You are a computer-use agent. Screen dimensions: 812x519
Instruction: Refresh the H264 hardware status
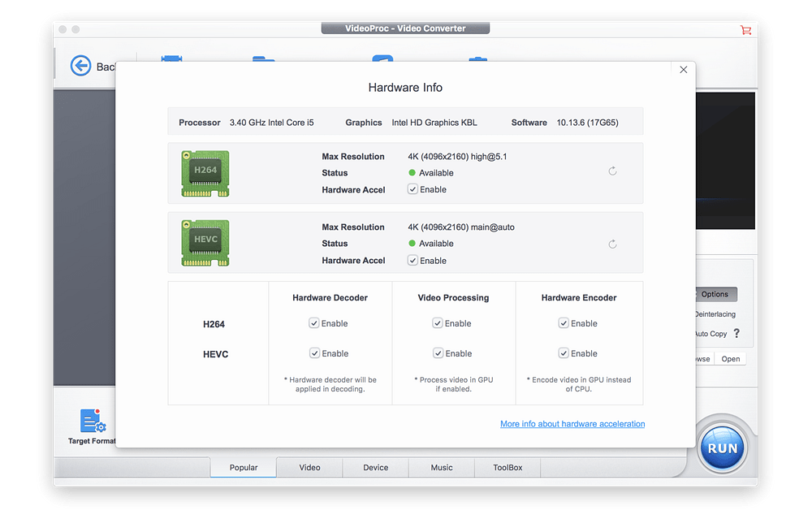point(612,171)
